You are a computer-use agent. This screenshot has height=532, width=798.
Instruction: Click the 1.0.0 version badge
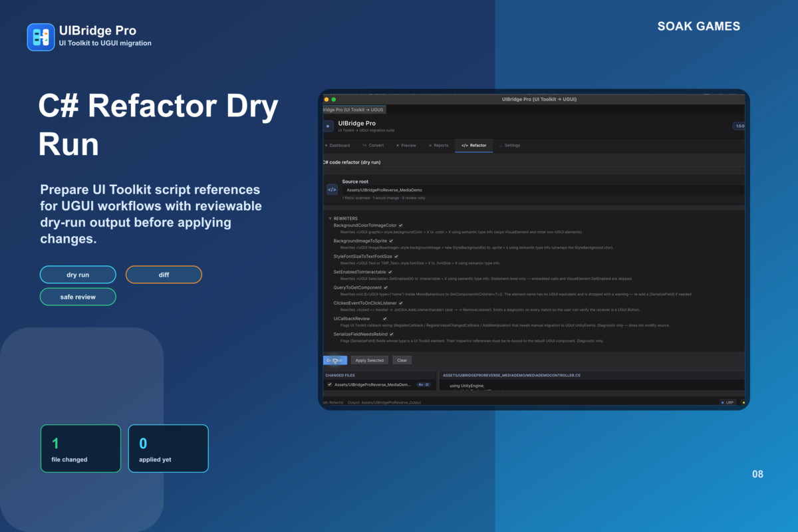739,126
